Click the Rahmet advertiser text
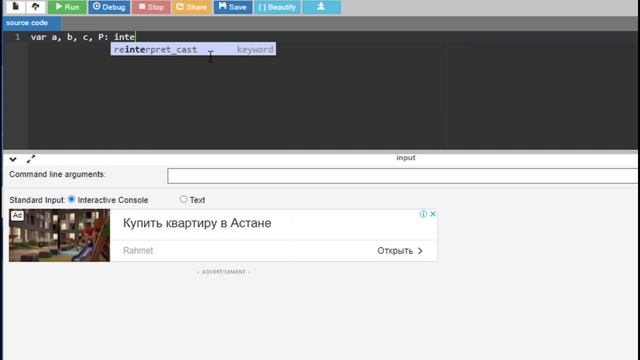Viewport: 640px width, 360px height. [x=138, y=251]
